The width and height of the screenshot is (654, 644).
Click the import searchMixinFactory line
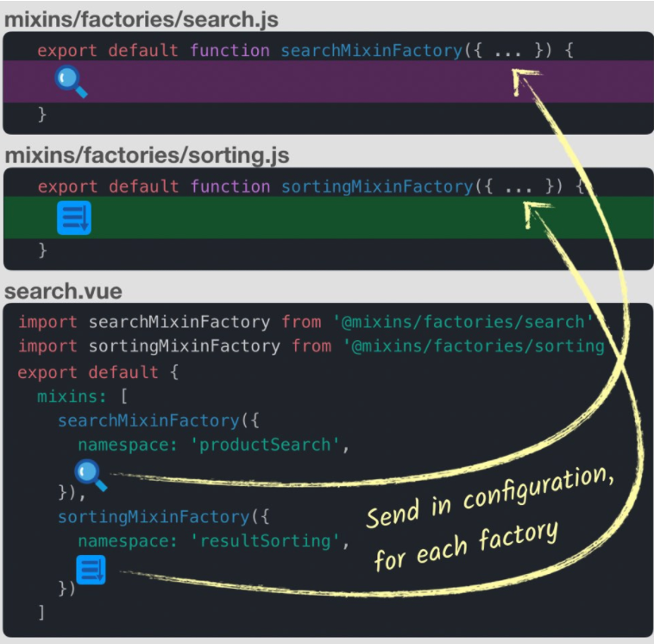click(305, 322)
